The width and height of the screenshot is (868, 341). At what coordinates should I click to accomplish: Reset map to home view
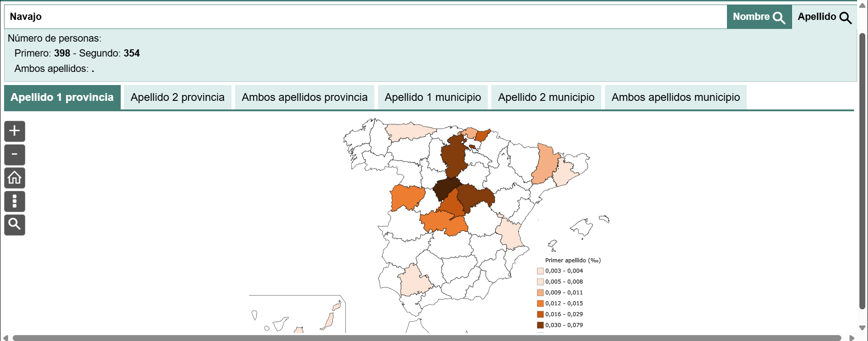tap(14, 178)
